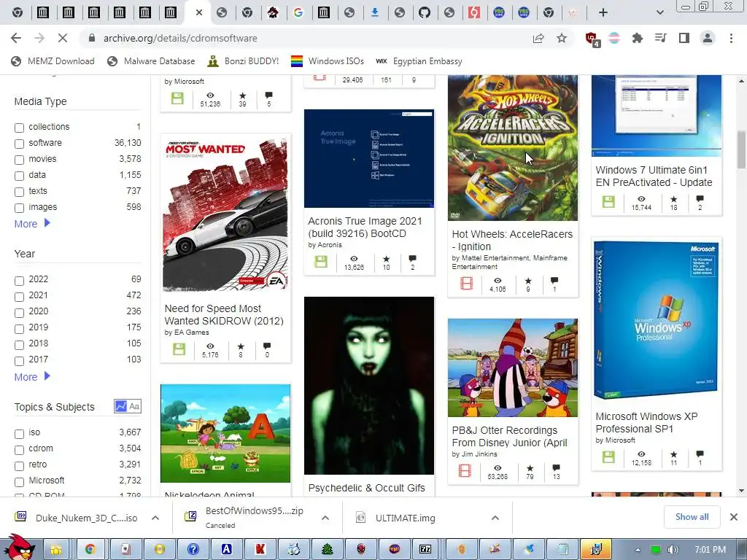The image size is (747, 560).
Task: Check the cdrom topic filter
Action: coord(19,450)
